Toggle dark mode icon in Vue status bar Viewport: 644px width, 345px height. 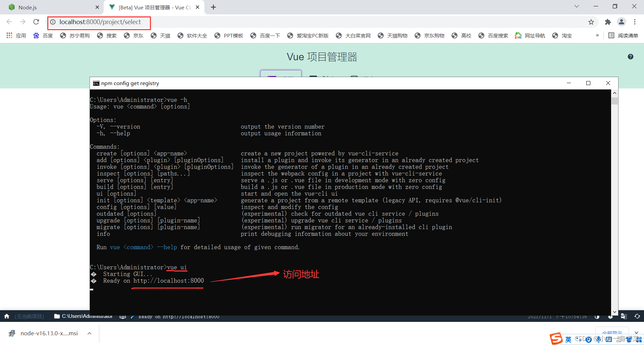[x=597, y=317]
